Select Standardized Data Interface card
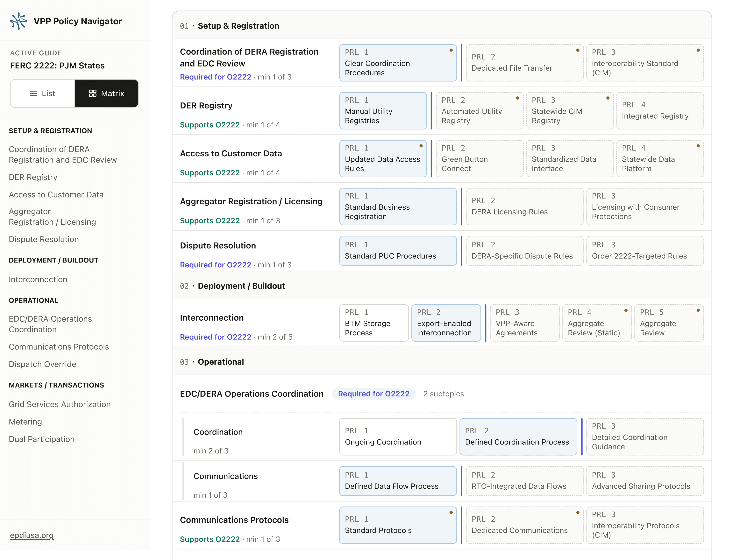This screenshot has height=560, width=747. pyautogui.click(x=570, y=159)
